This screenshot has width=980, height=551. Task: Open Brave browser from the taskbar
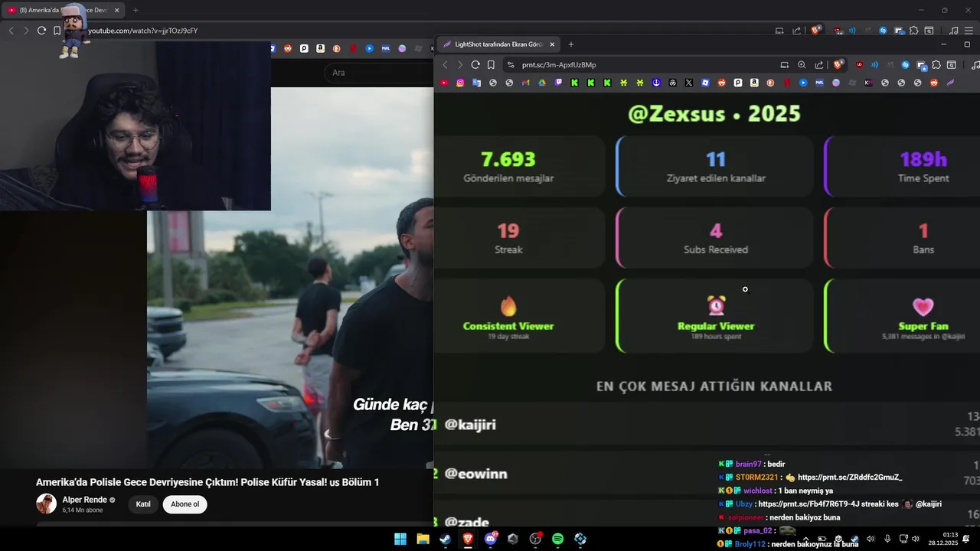[x=468, y=539]
